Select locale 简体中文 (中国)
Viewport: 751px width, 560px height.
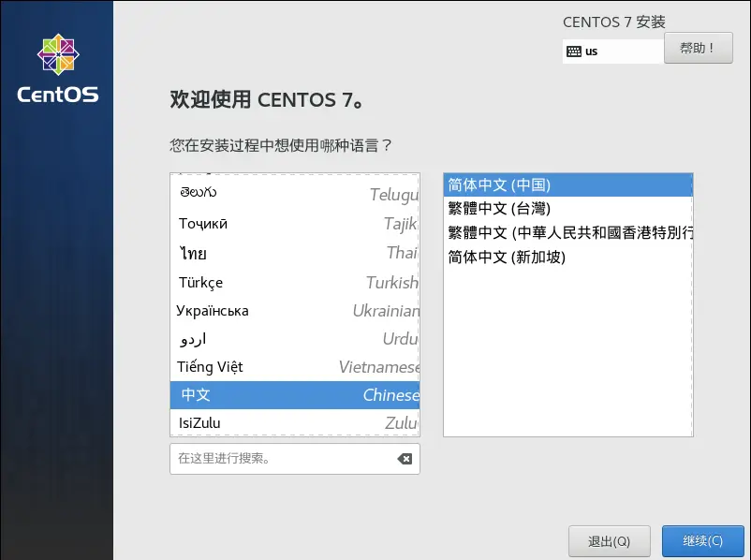pyautogui.click(x=568, y=184)
